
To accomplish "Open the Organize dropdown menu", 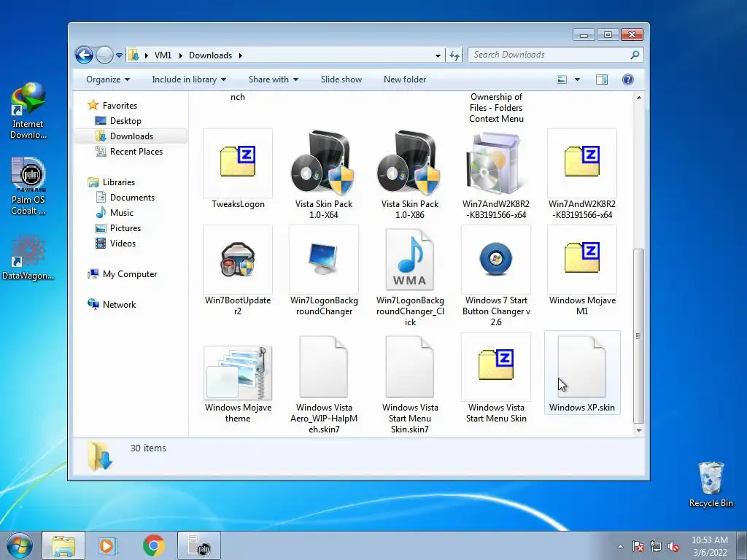I will [108, 79].
